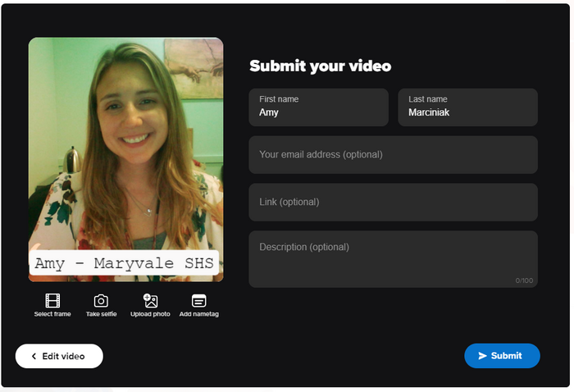Click into the Description (optional) text area
The width and height of the screenshot is (574, 392).
click(393, 259)
